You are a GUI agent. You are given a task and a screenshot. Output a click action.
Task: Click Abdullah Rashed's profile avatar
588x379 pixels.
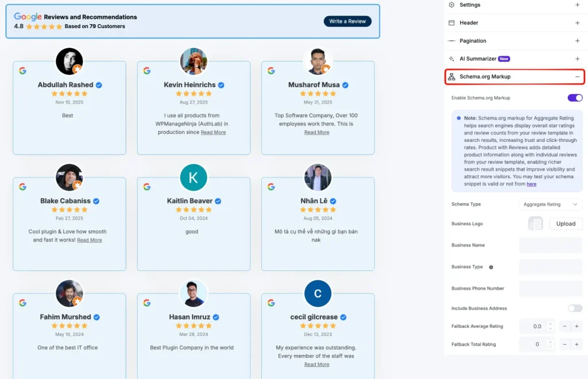[x=69, y=61]
